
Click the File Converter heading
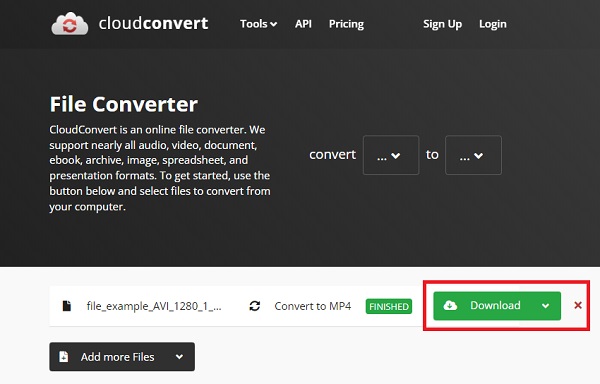tap(124, 104)
